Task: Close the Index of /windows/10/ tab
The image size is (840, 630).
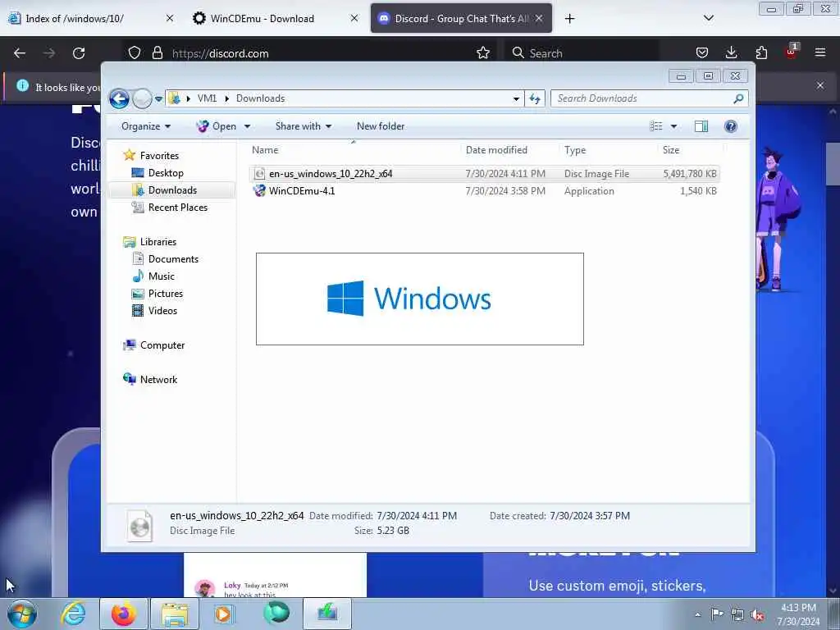Action: pyautogui.click(x=169, y=18)
